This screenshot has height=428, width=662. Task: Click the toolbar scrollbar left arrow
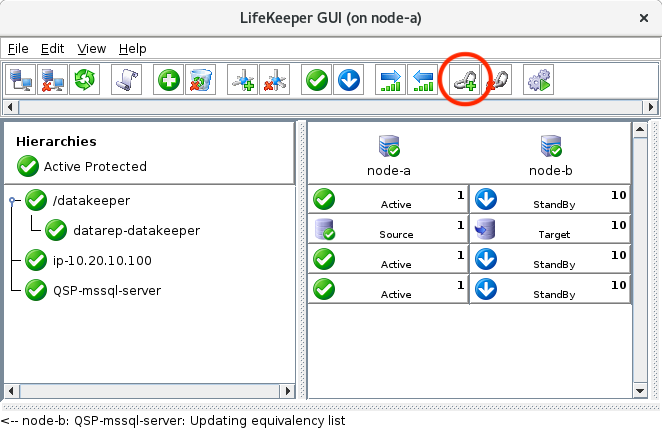(11, 107)
